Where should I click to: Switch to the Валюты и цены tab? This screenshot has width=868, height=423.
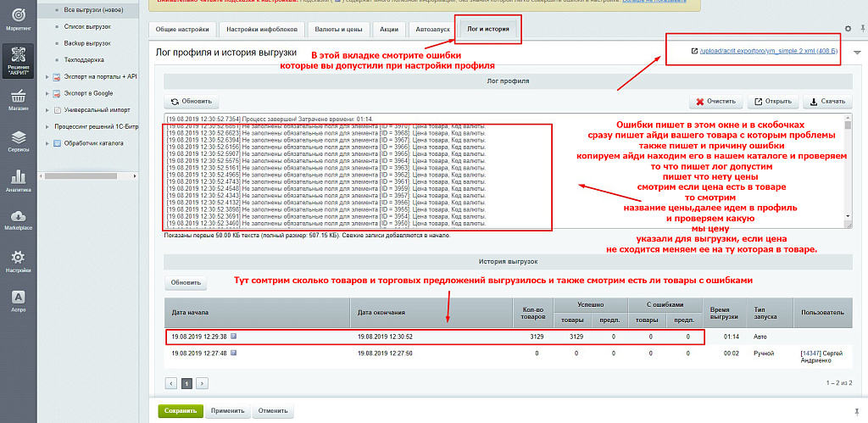click(338, 29)
